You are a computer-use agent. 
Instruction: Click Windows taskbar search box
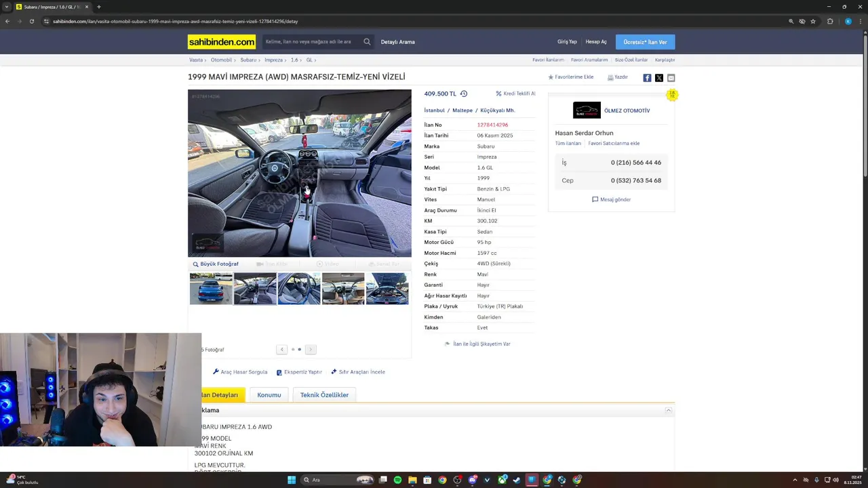tap(337, 480)
